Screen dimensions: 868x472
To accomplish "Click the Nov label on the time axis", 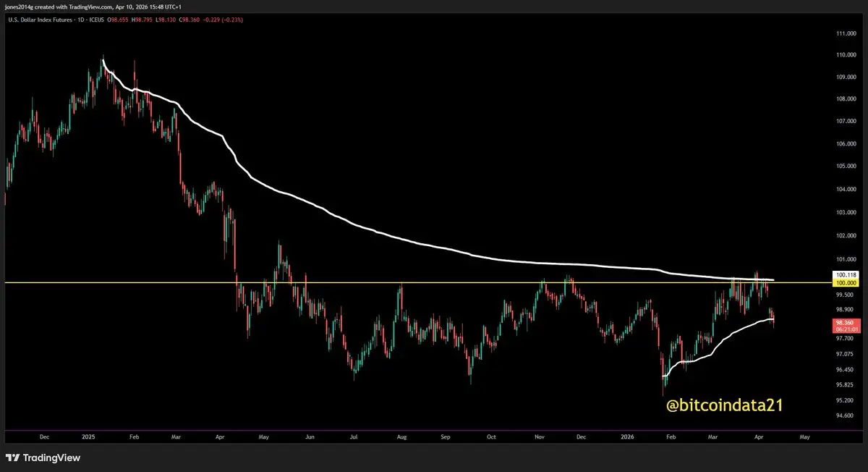I will point(539,437).
